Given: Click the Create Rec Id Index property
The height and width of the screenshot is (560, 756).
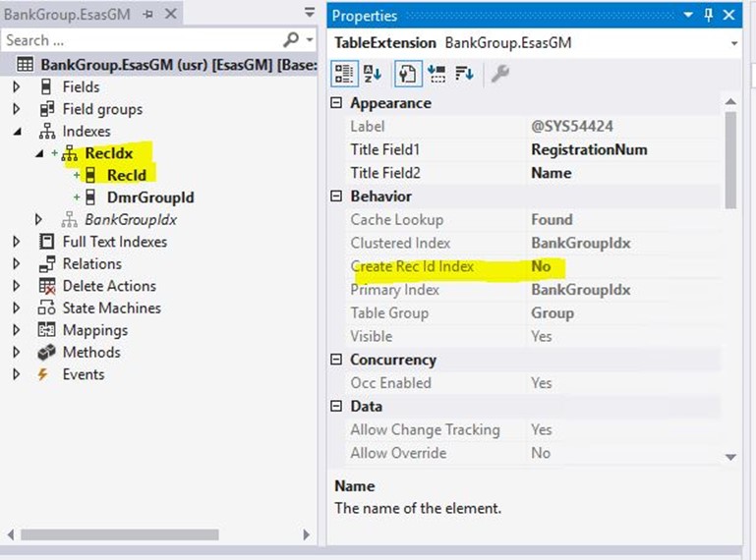Looking at the screenshot, I should pos(412,266).
